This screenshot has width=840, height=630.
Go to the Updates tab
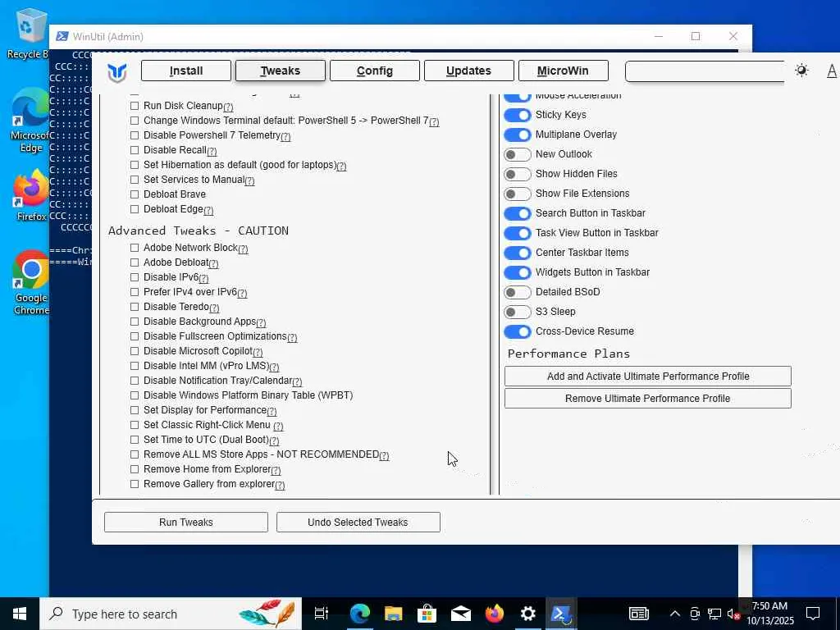468,71
